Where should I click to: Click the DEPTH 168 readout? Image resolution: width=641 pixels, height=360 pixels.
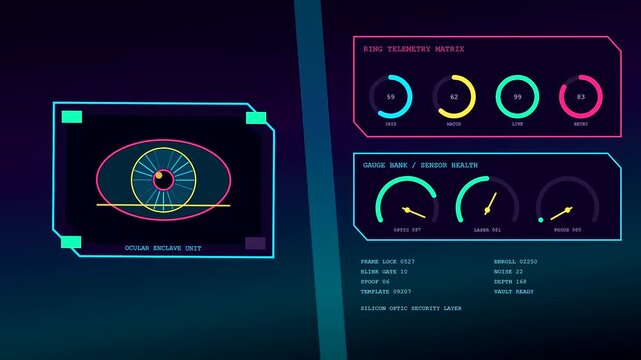click(x=510, y=282)
